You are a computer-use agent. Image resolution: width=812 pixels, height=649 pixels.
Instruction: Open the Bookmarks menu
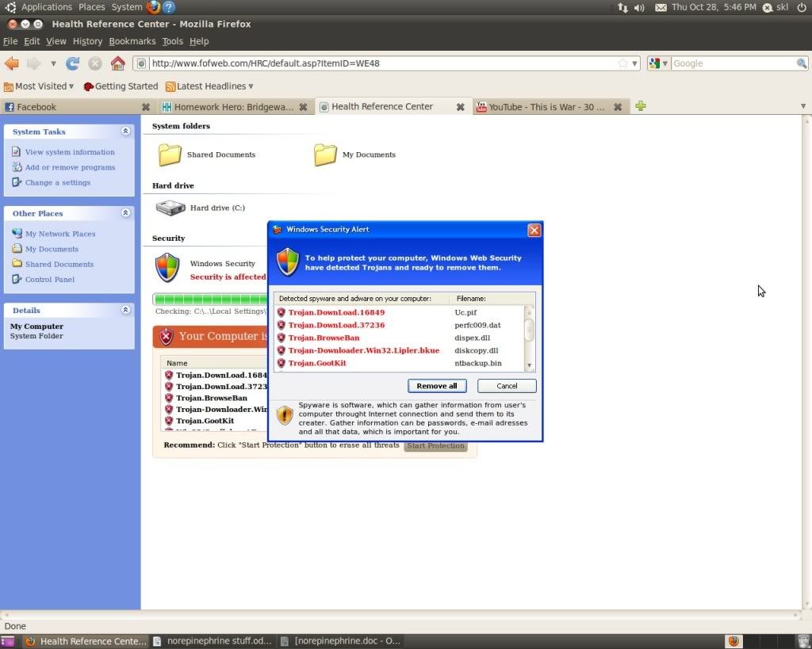point(132,41)
